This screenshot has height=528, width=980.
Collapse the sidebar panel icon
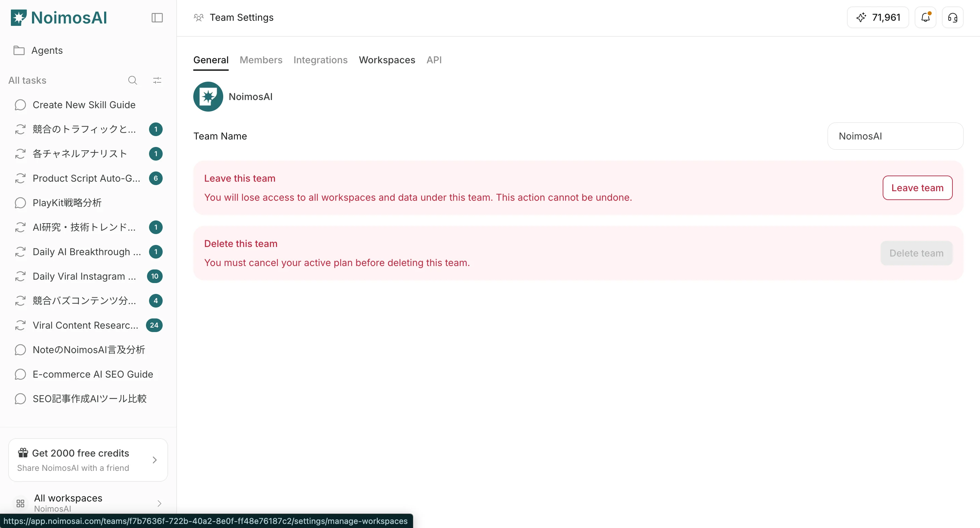pos(157,17)
